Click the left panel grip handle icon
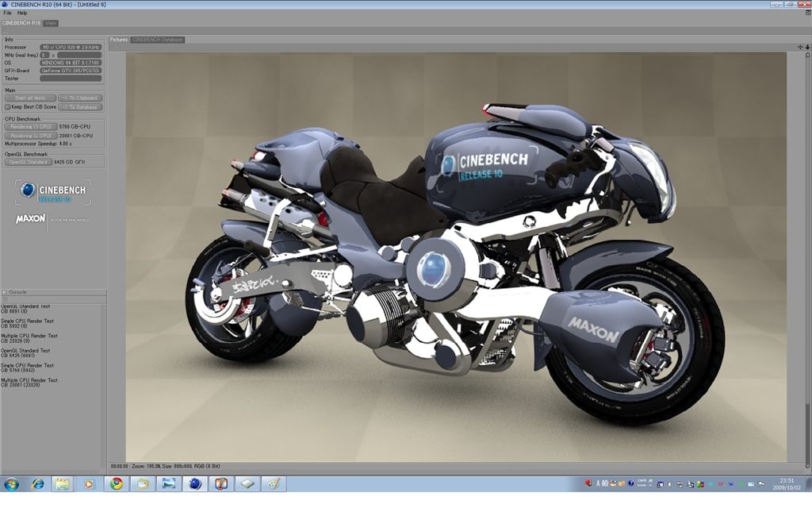812x508 pixels. [x=5, y=31]
